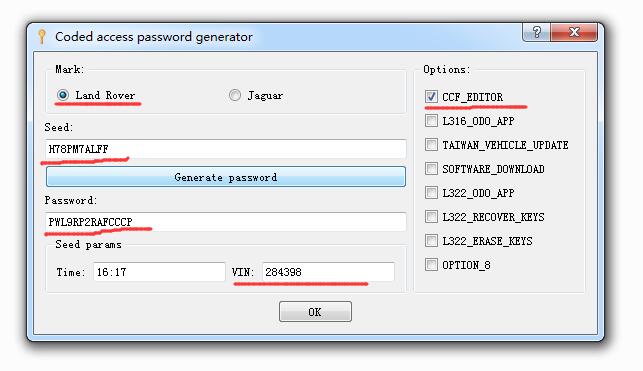Toggle the L322_ERASE_KEYS checkbox
The height and width of the screenshot is (371, 643).
coord(431,241)
